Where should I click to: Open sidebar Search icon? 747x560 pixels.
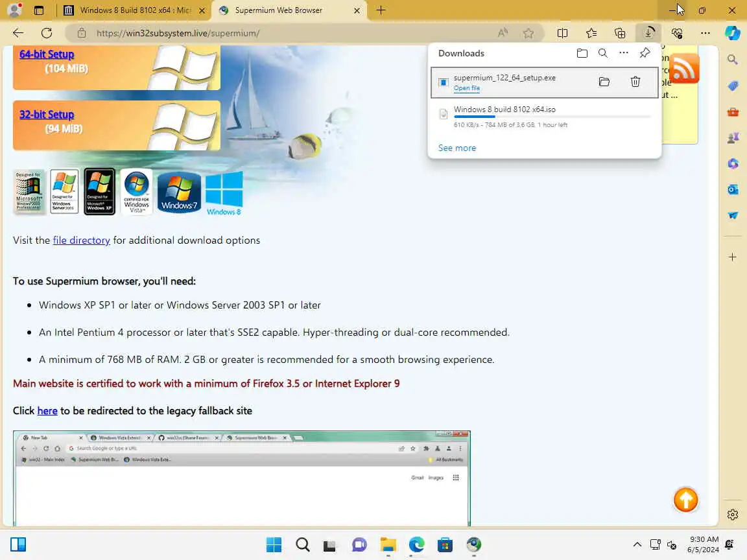coord(733,60)
